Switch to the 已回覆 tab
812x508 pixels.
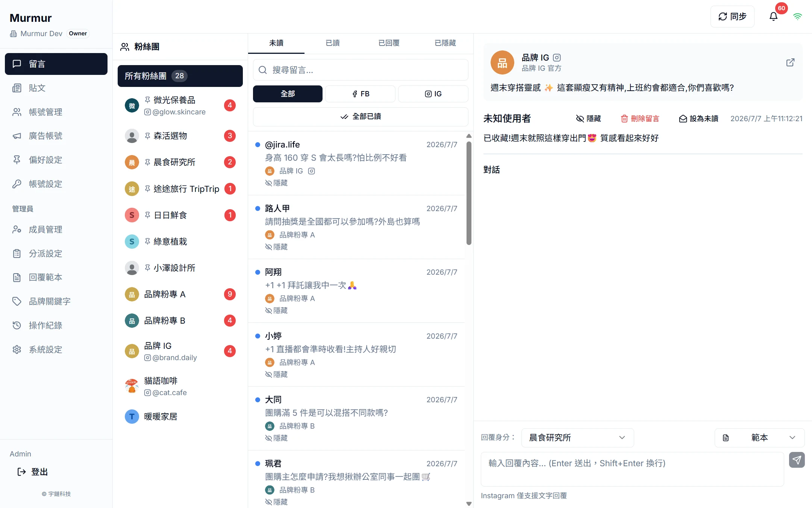[x=389, y=43]
